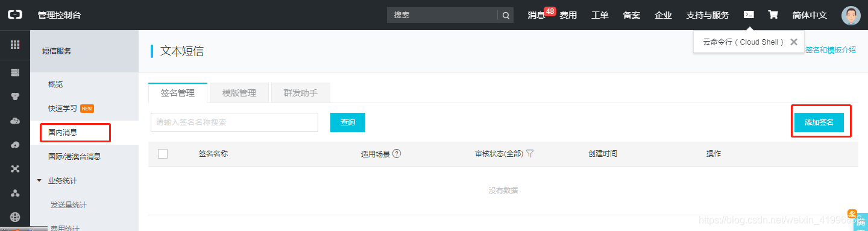Open the 简体中文 language selector
The width and height of the screenshot is (868, 231).
tap(810, 15)
